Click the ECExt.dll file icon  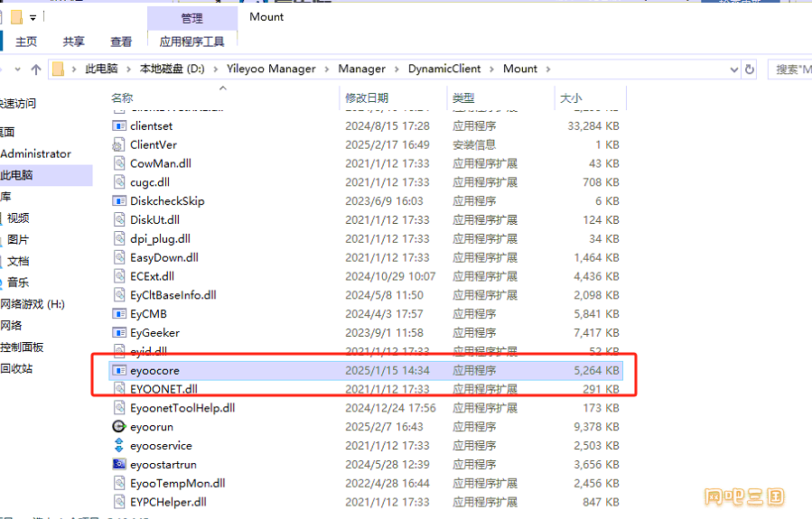(119, 276)
